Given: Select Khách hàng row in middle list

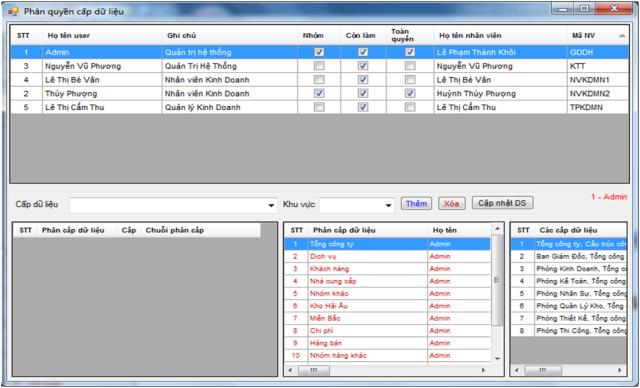Looking at the screenshot, I should 388,268.
